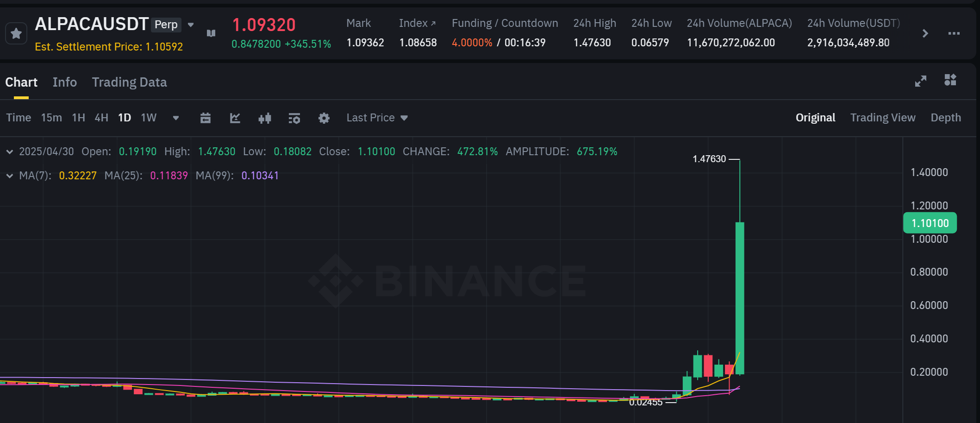Select the 15m interval
Viewport: 980px width, 423px height.
click(51, 118)
